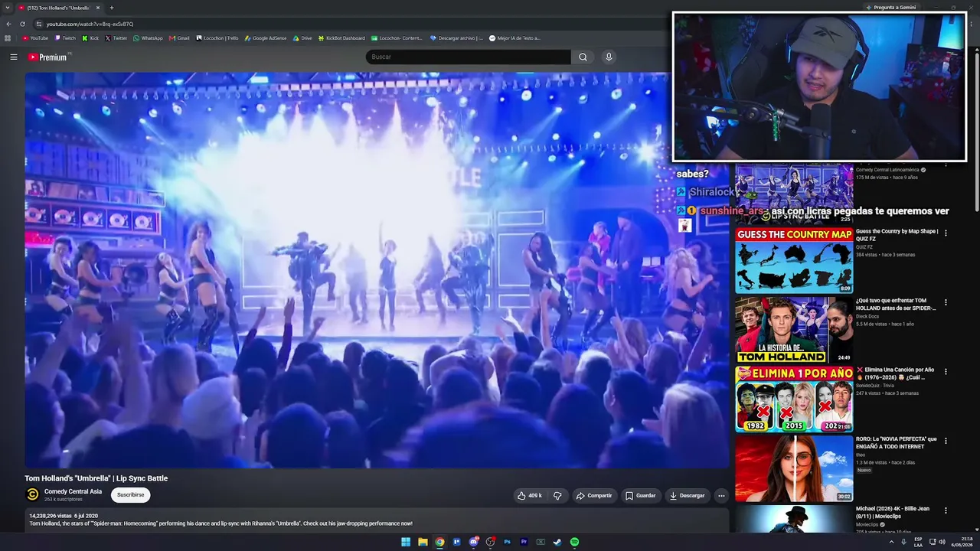Go back in the browser
This screenshot has height=551, width=980.
(x=9, y=24)
